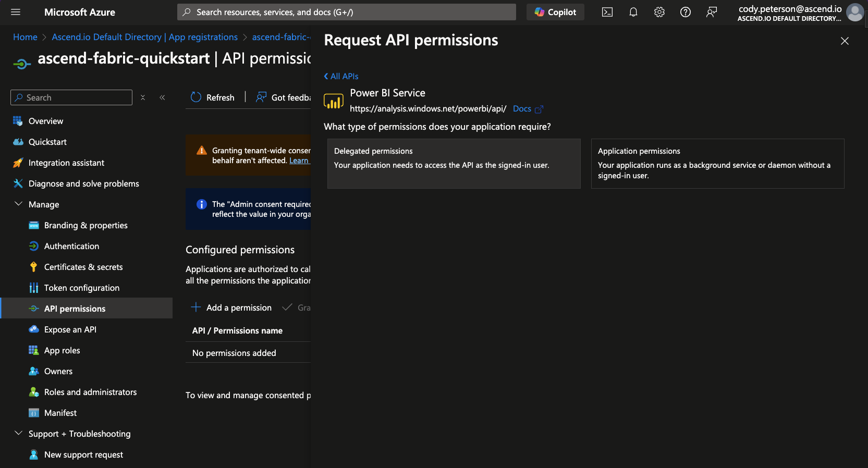
Task: Open Diagnose and solve problems
Action: [83, 183]
